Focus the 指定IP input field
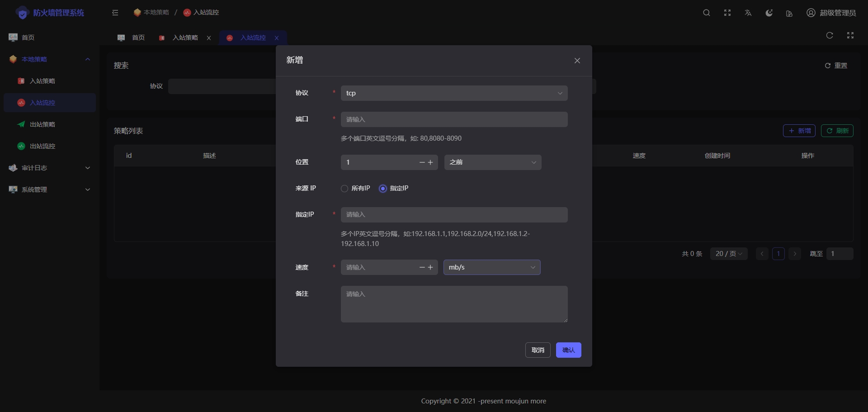Image resolution: width=868 pixels, height=412 pixels. (454, 215)
